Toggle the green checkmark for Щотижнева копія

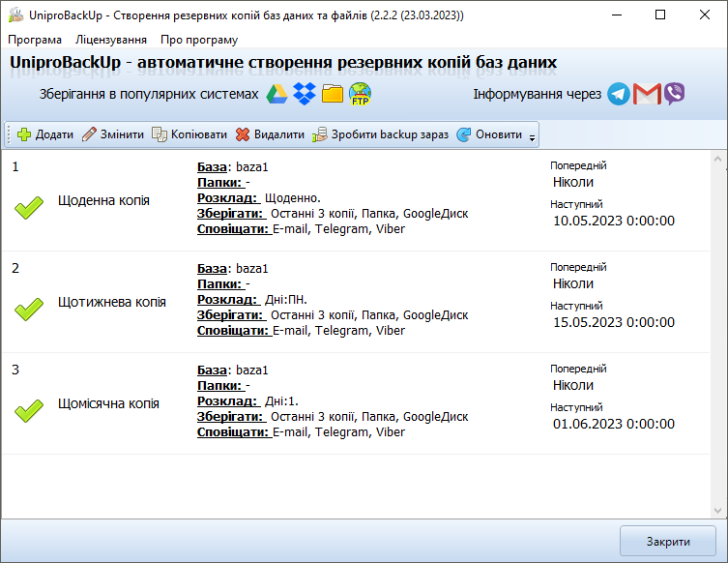point(29,309)
